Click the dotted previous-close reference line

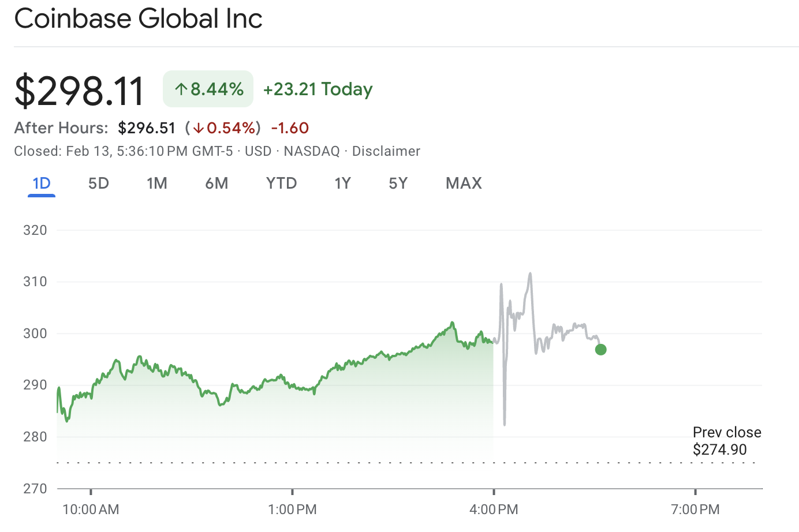[346, 462]
